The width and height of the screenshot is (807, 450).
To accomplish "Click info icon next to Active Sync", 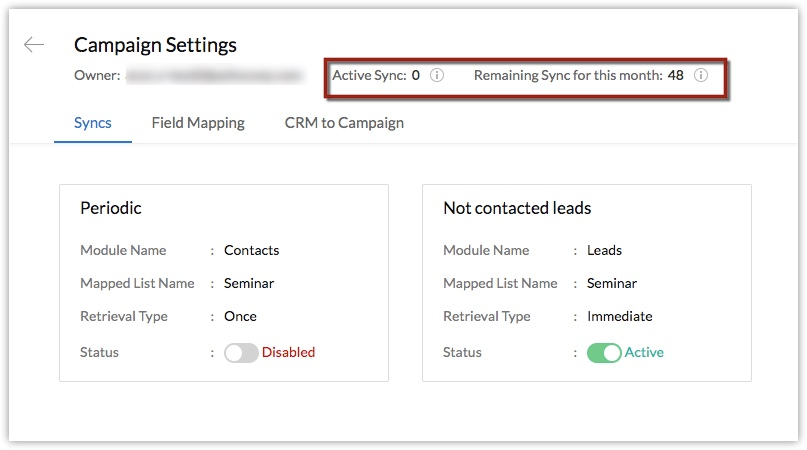I will (437, 75).
